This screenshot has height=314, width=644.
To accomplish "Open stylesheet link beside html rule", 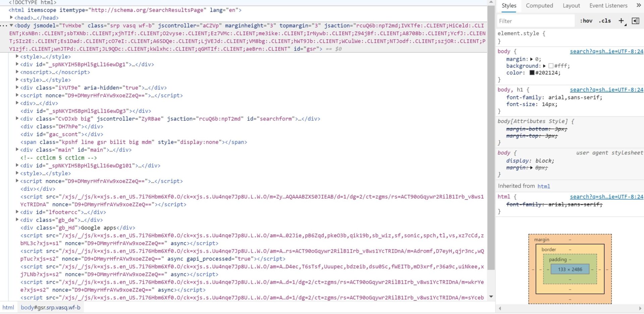I will [x=606, y=197].
